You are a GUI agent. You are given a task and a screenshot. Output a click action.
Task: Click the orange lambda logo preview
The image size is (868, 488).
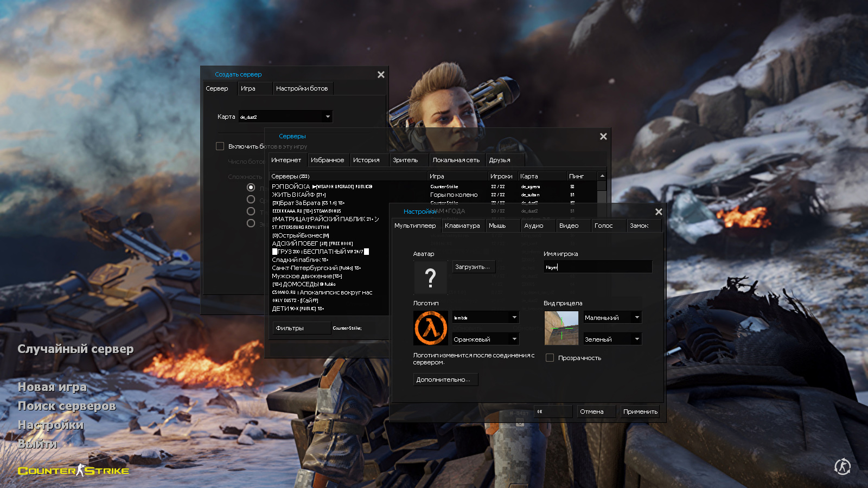(431, 328)
